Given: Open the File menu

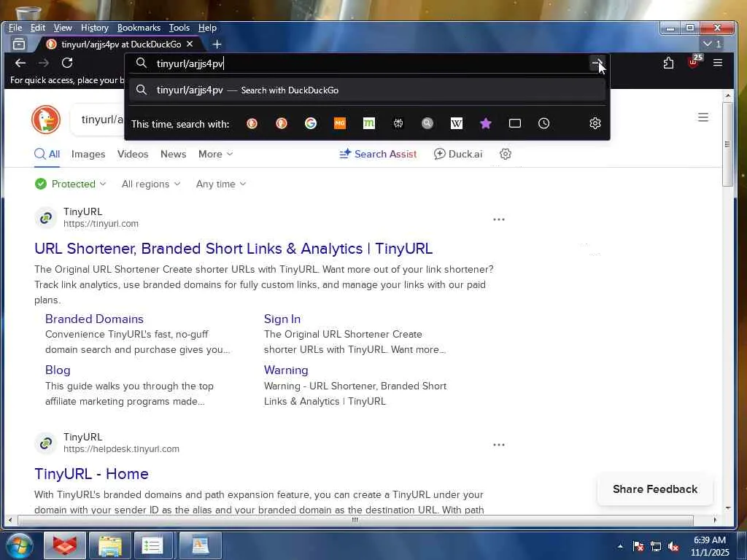Looking at the screenshot, I should [x=15, y=28].
